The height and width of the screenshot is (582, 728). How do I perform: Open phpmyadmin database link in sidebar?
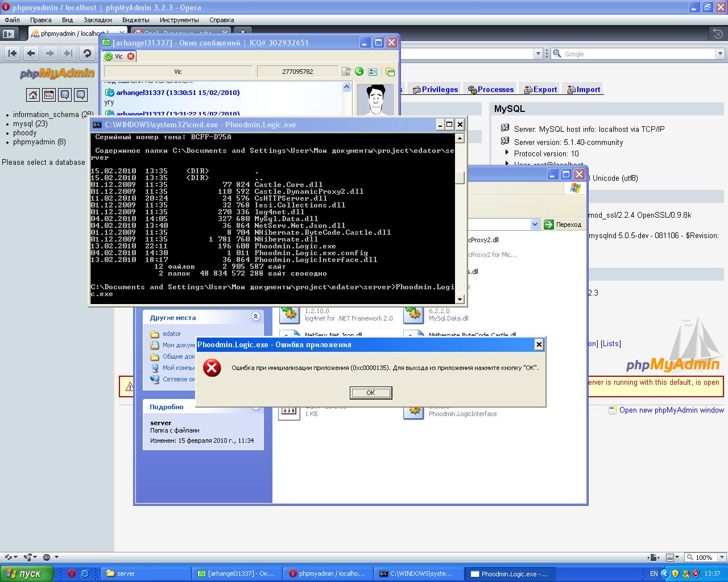pos(39,142)
